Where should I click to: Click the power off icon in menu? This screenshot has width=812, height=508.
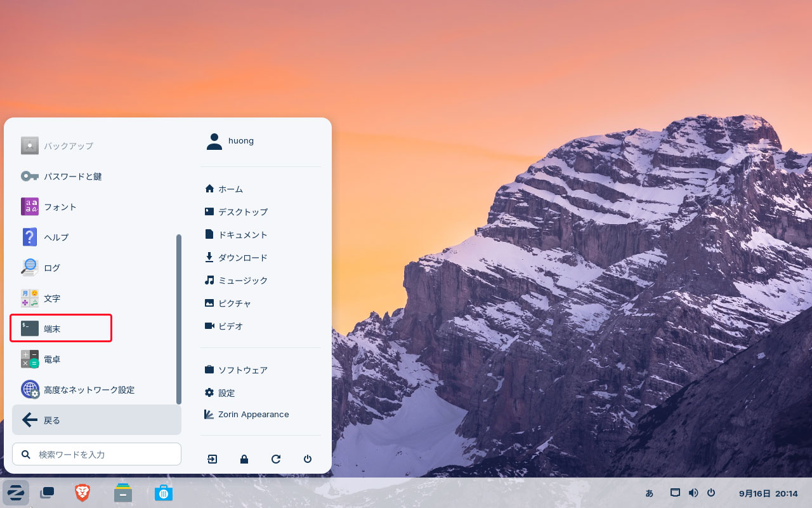(308, 459)
